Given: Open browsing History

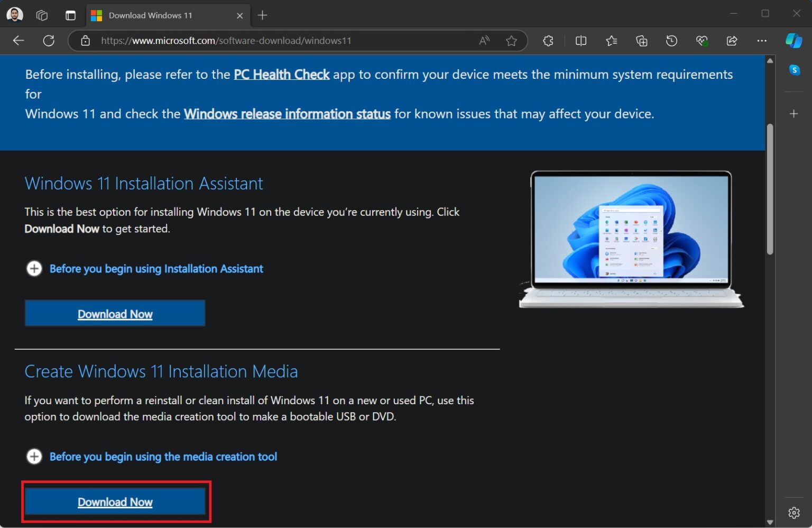Looking at the screenshot, I should [671, 40].
